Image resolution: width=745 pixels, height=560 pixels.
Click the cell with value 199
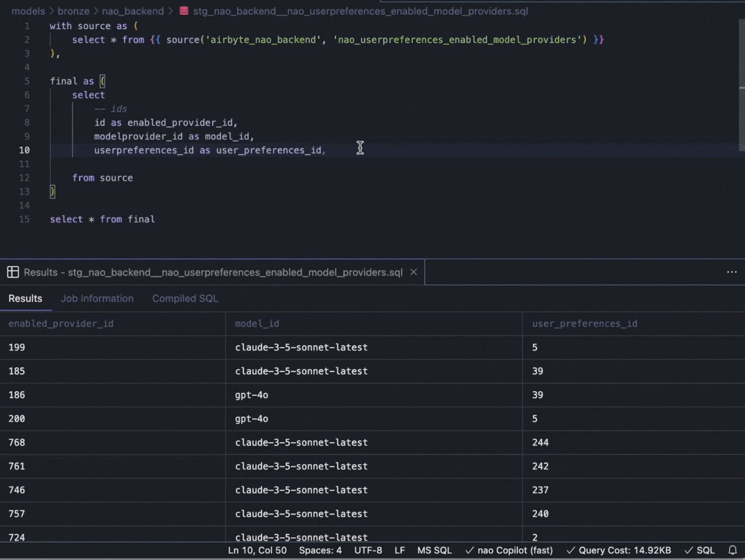(x=113, y=347)
